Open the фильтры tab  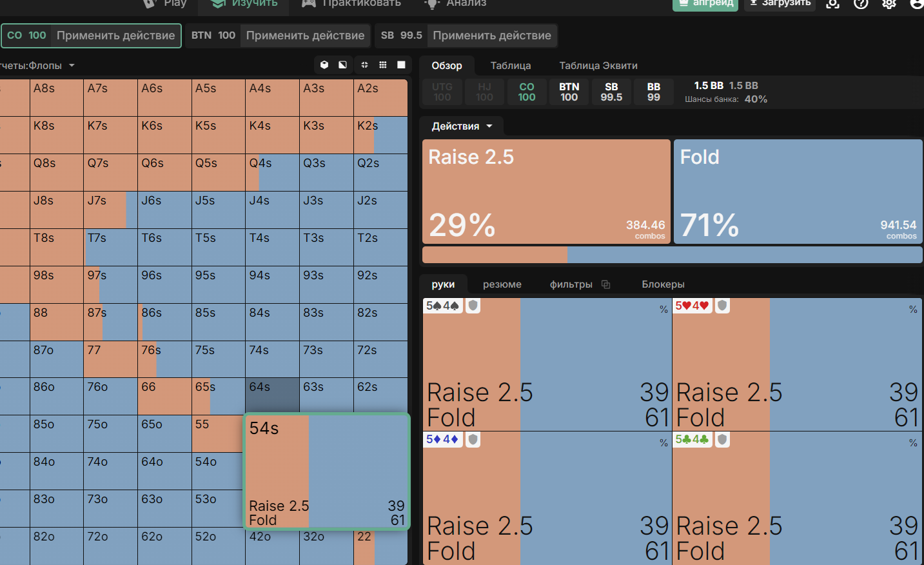point(571,284)
